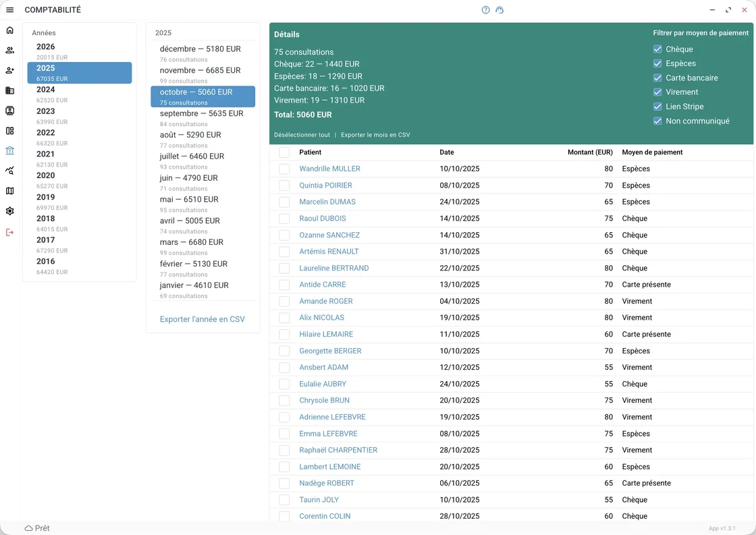Open patient Hilaire LEMAIRE
Image resolution: width=756 pixels, height=535 pixels.
click(x=326, y=335)
